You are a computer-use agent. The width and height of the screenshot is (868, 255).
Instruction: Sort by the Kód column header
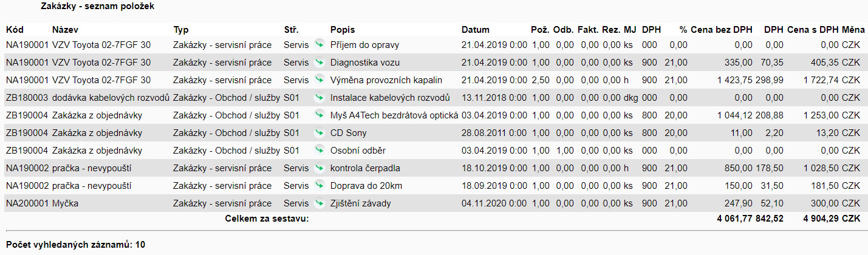(x=14, y=29)
